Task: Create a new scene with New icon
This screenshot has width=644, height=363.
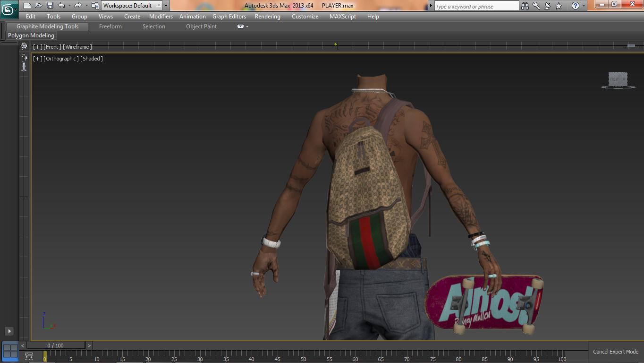Action: pos(27,6)
